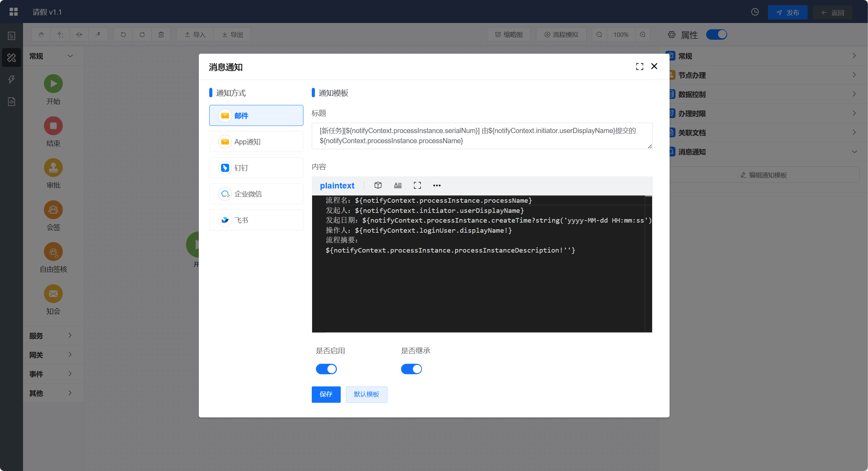
Task: Toggle the 属性 panel switch
Action: (x=716, y=34)
